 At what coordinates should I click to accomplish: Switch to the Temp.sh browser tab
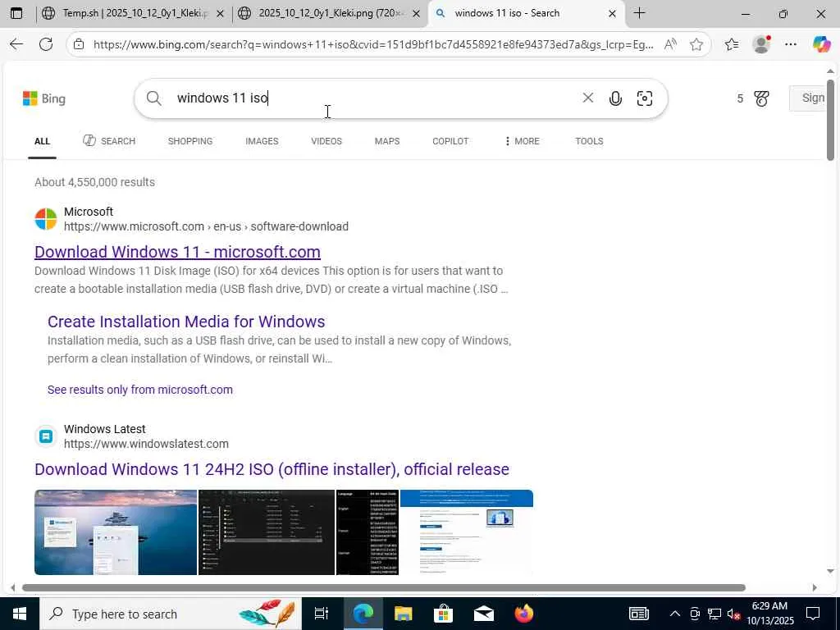click(x=135, y=13)
